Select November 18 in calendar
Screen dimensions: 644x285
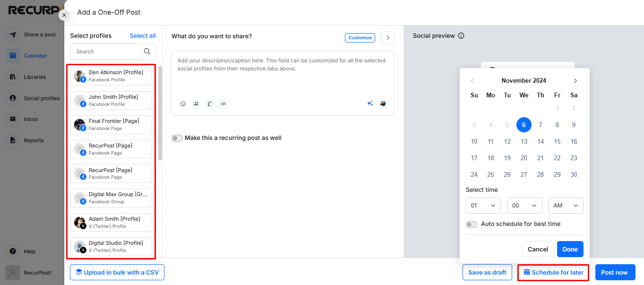(x=491, y=158)
